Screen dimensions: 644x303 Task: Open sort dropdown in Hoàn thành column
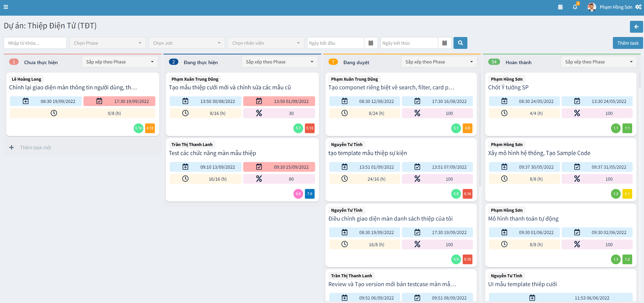(599, 62)
